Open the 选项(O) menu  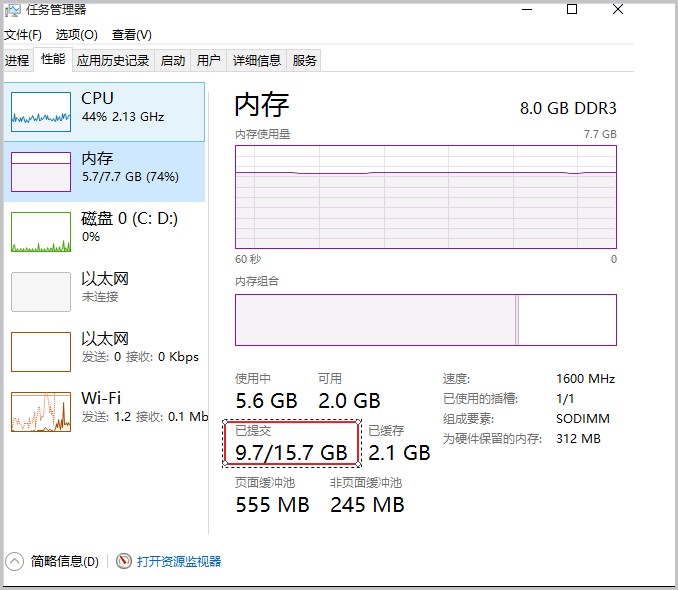coord(77,35)
